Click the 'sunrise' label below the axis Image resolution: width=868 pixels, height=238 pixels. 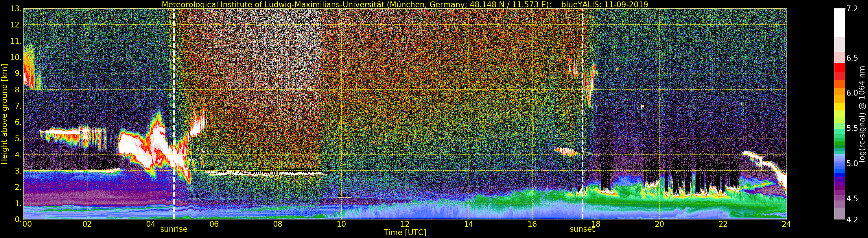tap(174, 229)
